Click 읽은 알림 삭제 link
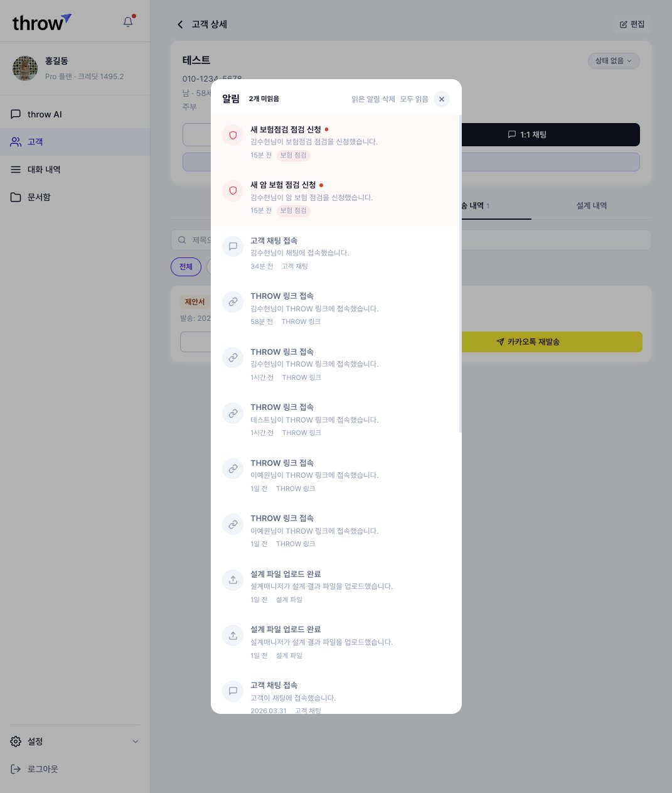The width and height of the screenshot is (672, 793). tap(373, 99)
